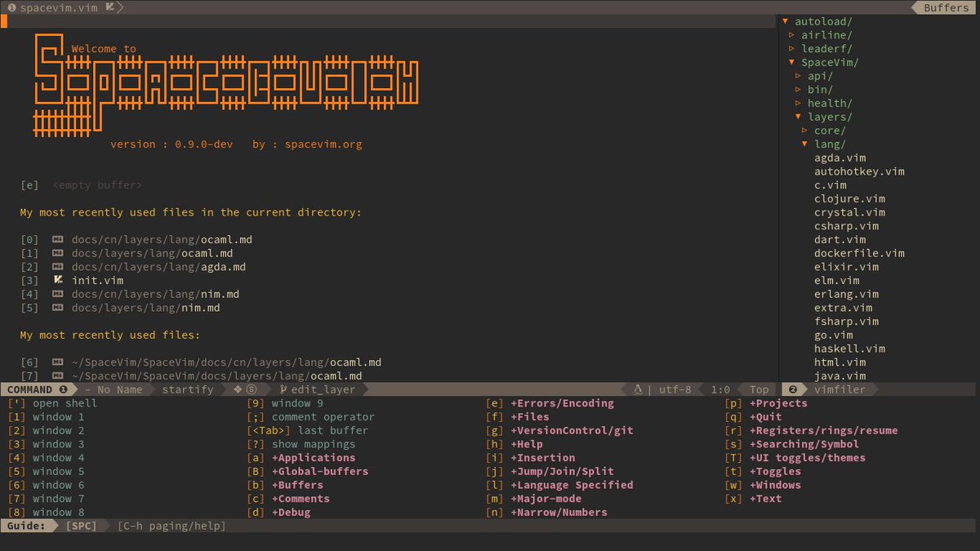Open clojure.vim in the file tree
Viewport: 980px width, 551px height.
click(x=849, y=199)
